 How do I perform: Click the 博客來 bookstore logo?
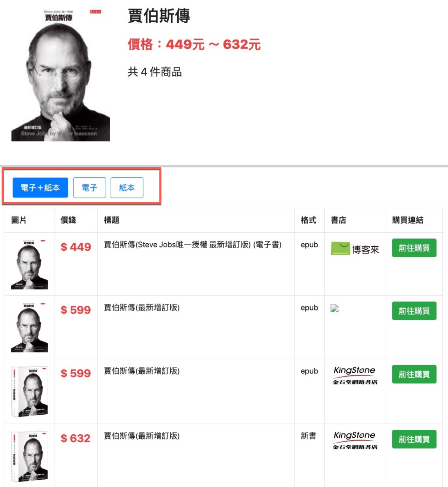coord(355,249)
